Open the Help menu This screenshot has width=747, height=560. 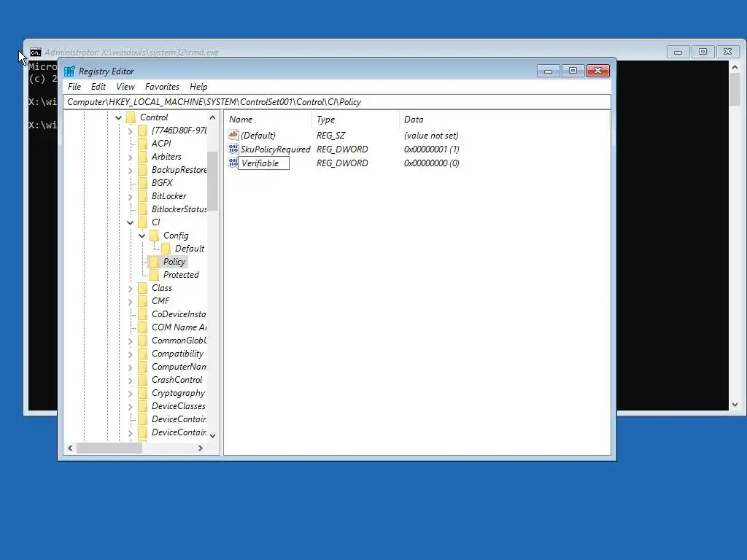pyautogui.click(x=198, y=87)
